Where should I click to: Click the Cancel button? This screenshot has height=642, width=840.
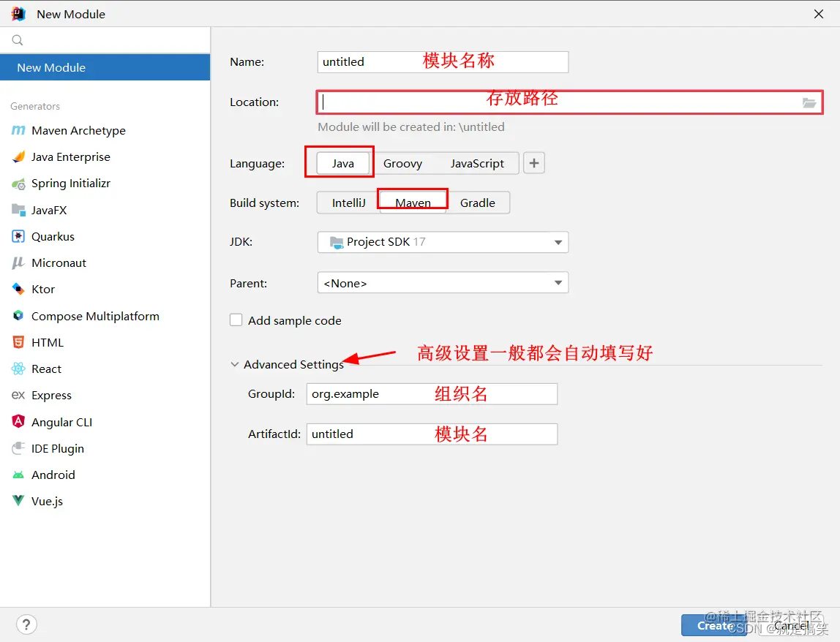[x=792, y=625]
